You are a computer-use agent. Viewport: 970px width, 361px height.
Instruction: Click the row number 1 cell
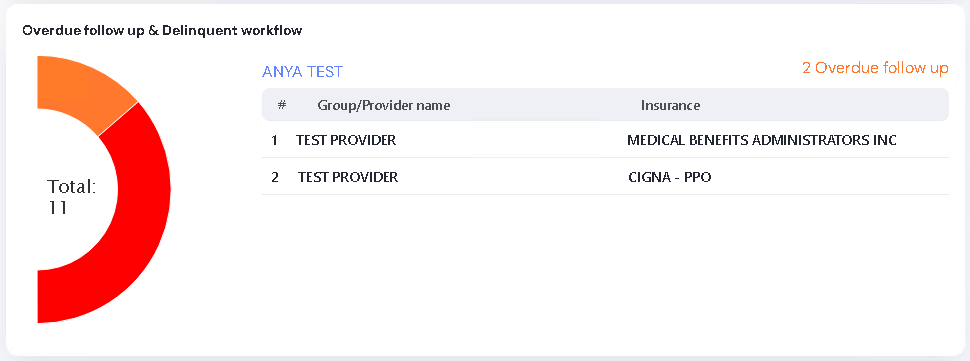[274, 140]
